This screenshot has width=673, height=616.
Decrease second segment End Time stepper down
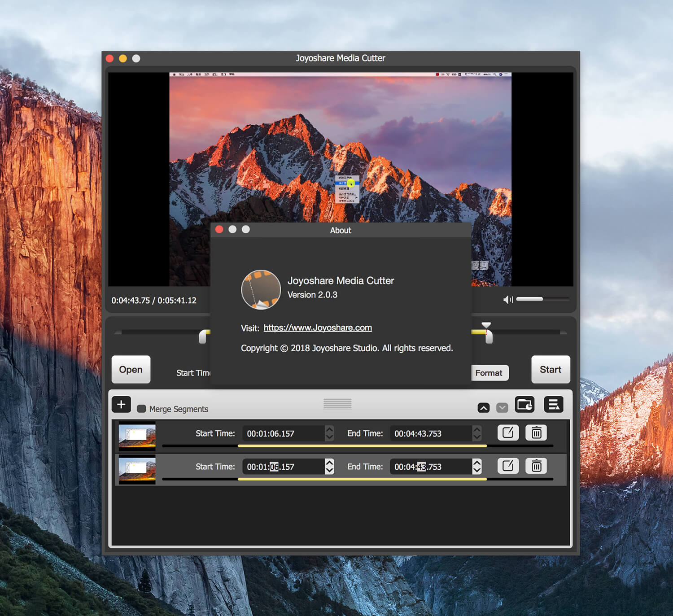click(477, 471)
